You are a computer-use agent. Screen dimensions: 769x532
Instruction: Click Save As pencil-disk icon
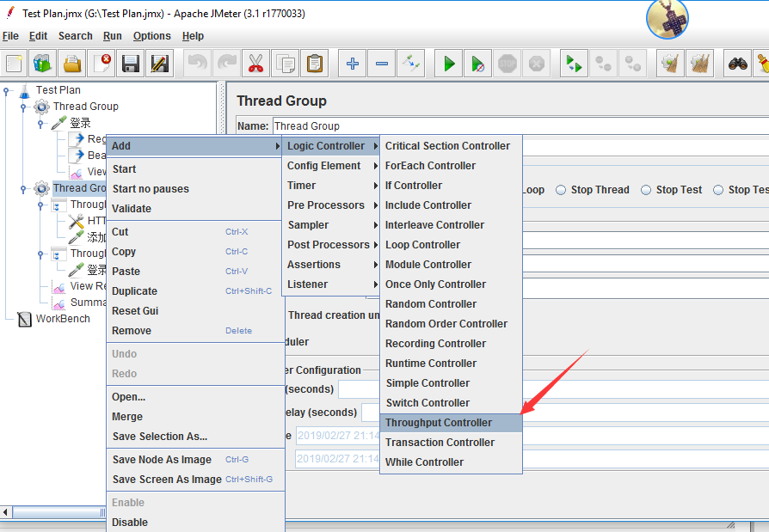160,64
